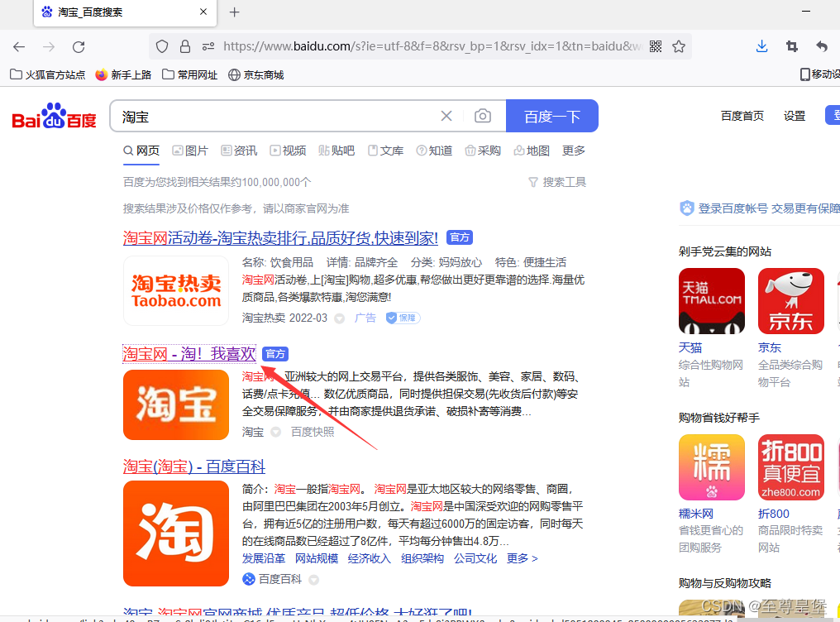Click the 京东 red dog icon
Screen dimensions: 840x622
(x=790, y=301)
